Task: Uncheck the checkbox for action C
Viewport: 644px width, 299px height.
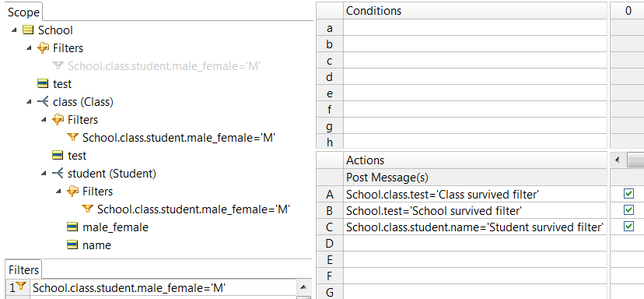Action: coord(628,227)
